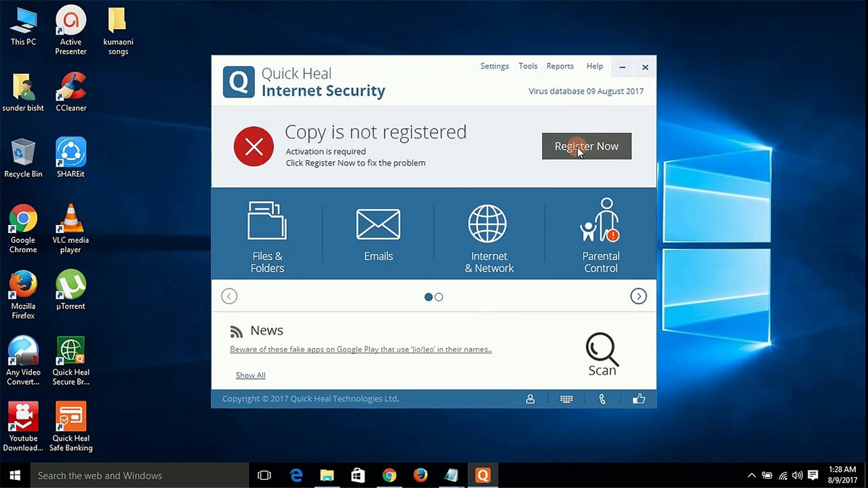Open the battery status tray icon
Viewport: 868px width, 488px height.
pyautogui.click(x=767, y=476)
